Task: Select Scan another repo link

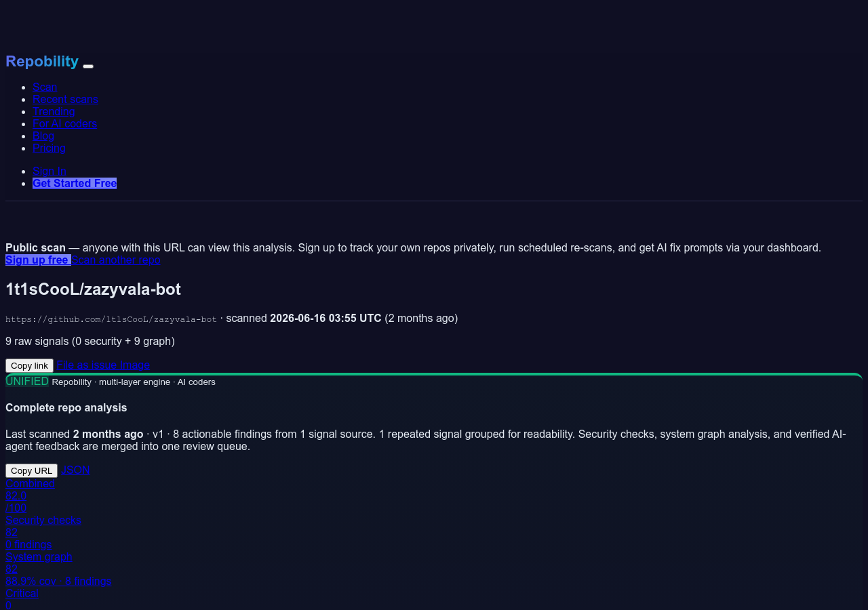Action: coord(116,260)
